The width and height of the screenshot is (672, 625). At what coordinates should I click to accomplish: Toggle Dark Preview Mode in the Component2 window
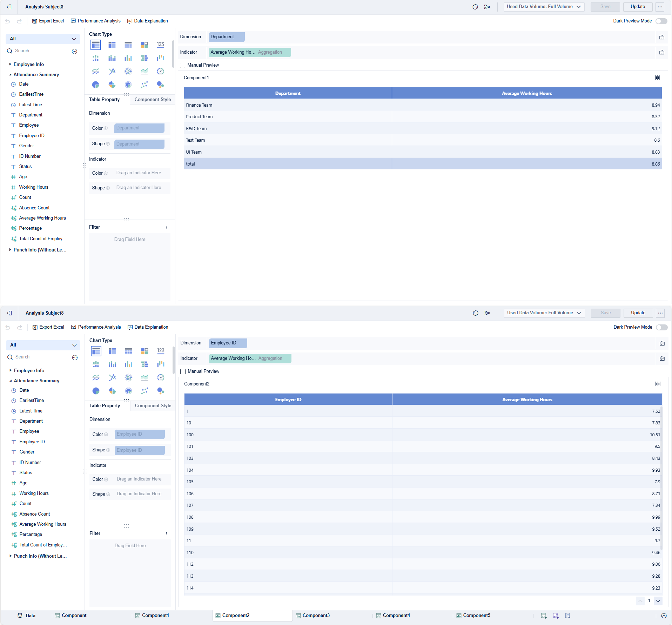pos(661,327)
